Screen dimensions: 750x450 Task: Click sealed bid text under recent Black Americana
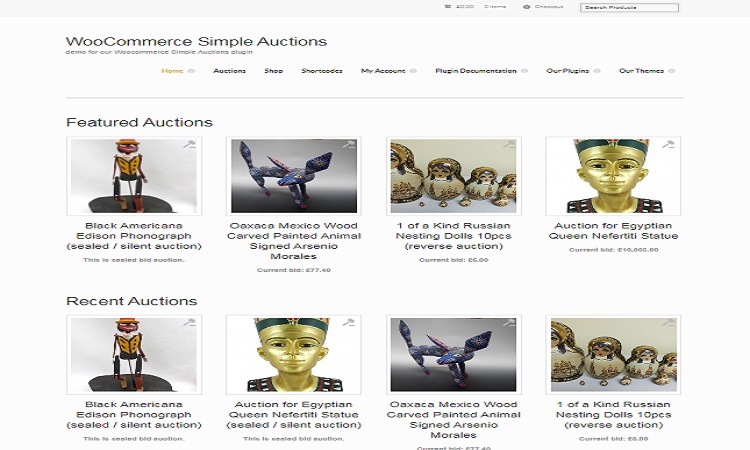[x=134, y=439]
